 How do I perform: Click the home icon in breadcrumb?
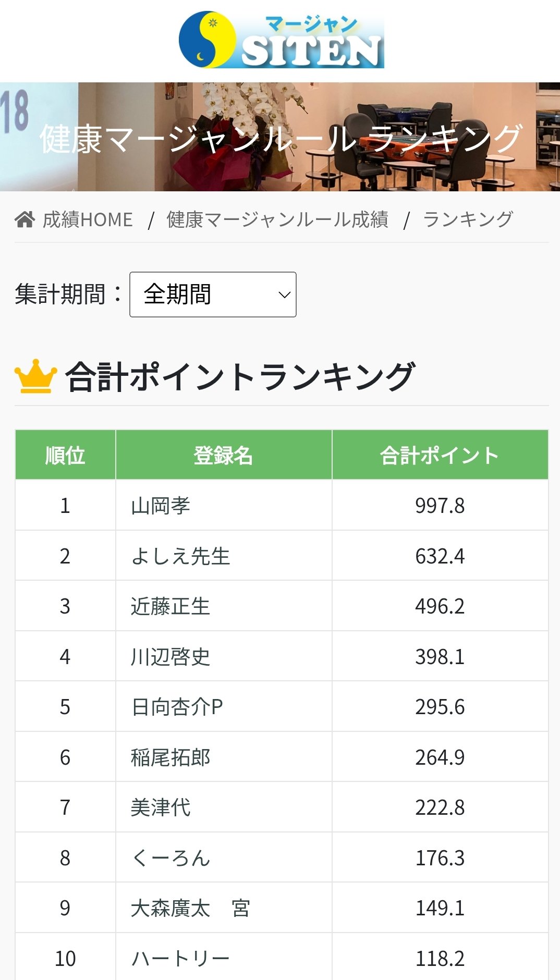(25, 219)
